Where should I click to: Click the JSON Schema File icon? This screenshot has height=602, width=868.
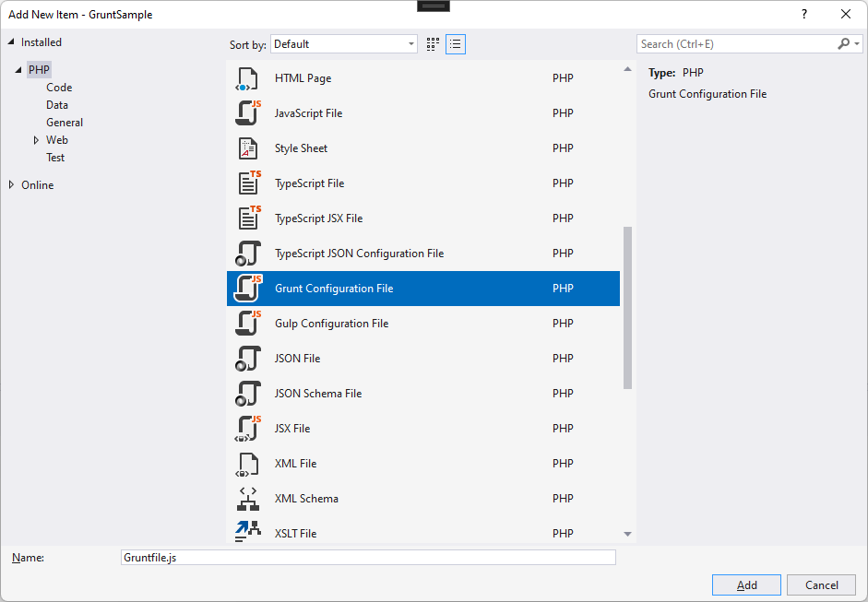247,394
